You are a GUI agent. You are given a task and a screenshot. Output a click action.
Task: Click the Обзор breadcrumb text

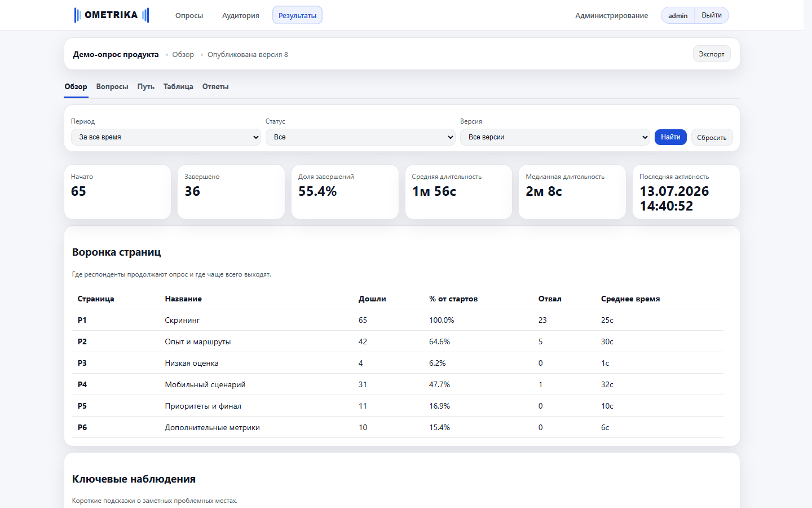click(x=183, y=55)
